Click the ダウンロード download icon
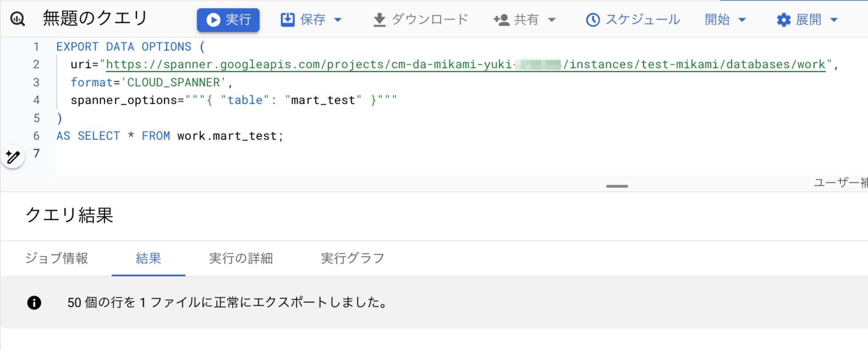The height and width of the screenshot is (350, 868). [x=379, y=20]
